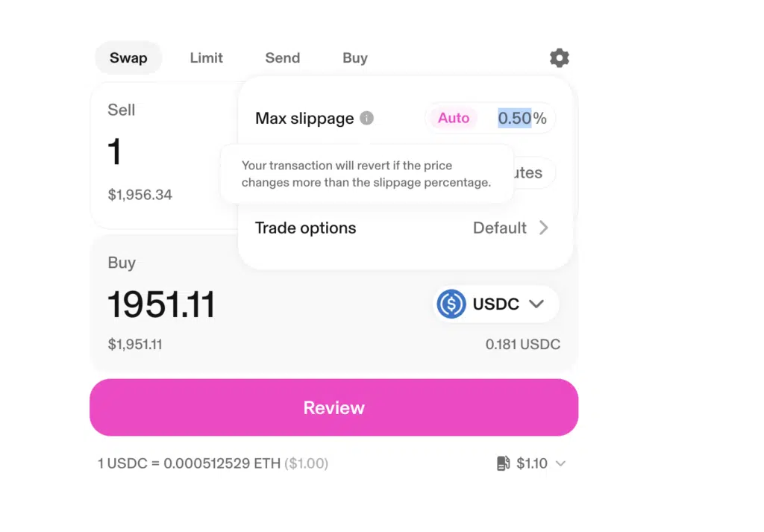Expand the $1.10 gas fee details
This screenshot has height=532, width=764.
pyautogui.click(x=560, y=463)
